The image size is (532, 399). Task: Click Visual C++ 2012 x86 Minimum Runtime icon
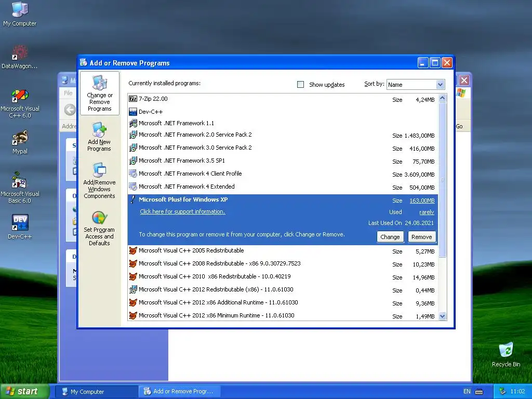point(133,315)
